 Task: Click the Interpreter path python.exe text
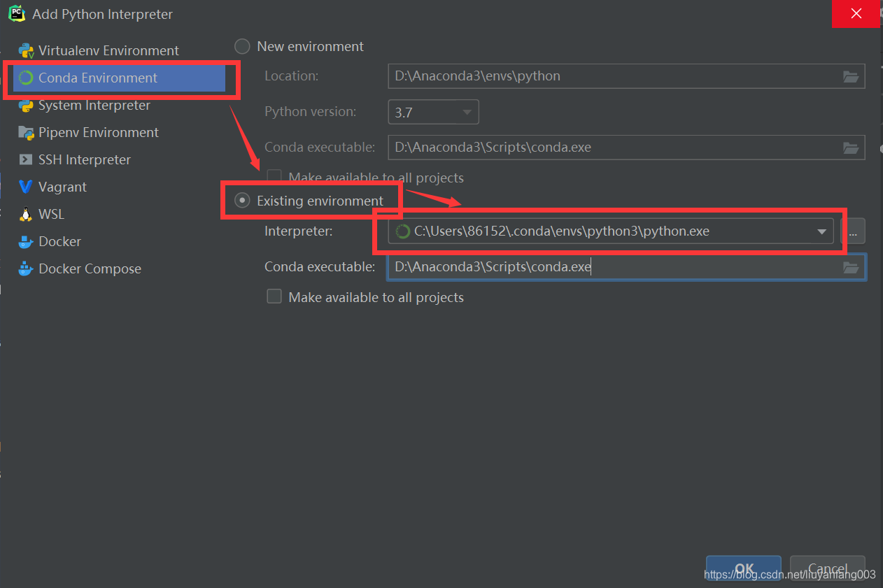pyautogui.click(x=562, y=231)
